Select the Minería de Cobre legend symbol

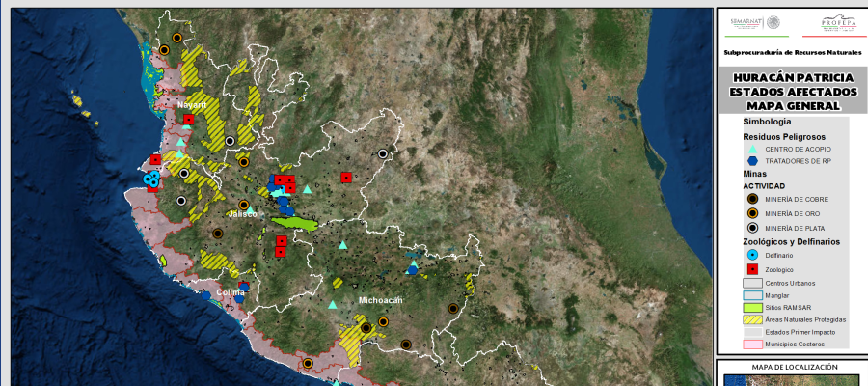coord(752,199)
